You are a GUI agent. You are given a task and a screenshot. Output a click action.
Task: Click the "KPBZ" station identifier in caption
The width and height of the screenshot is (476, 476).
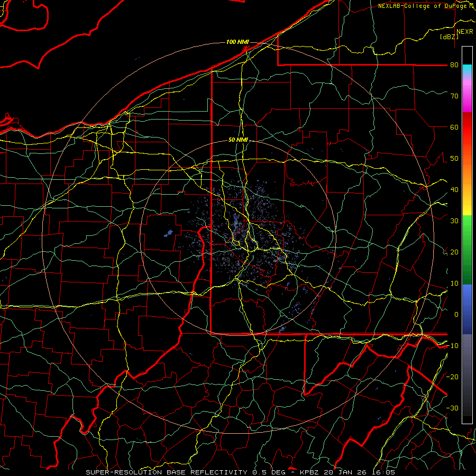(309, 472)
